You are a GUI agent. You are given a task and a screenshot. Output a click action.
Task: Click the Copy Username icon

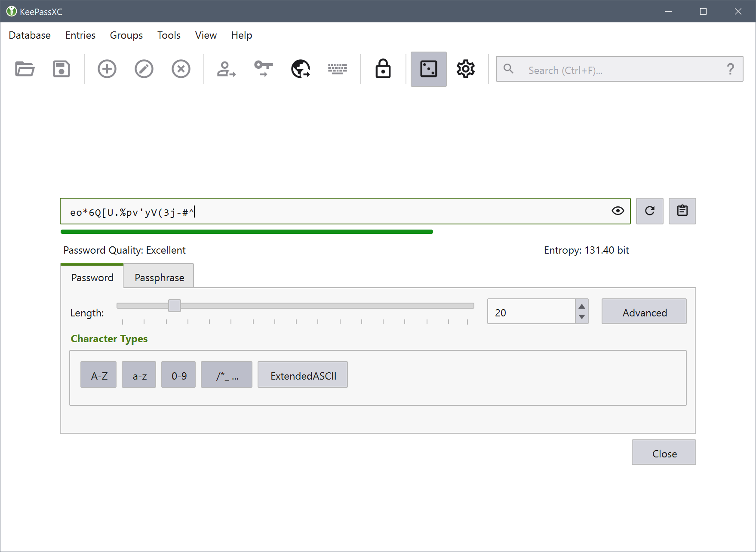click(226, 69)
